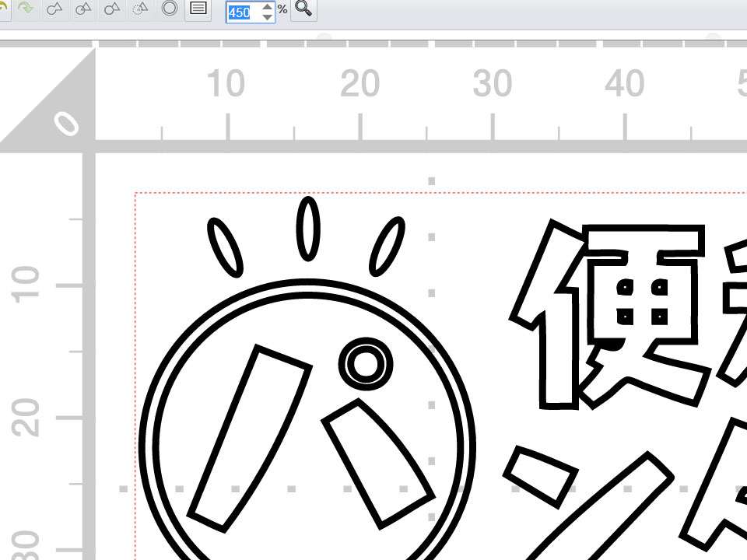
Task: Click the 10 mark on vertical ruler
Action: pyautogui.click(x=25, y=285)
